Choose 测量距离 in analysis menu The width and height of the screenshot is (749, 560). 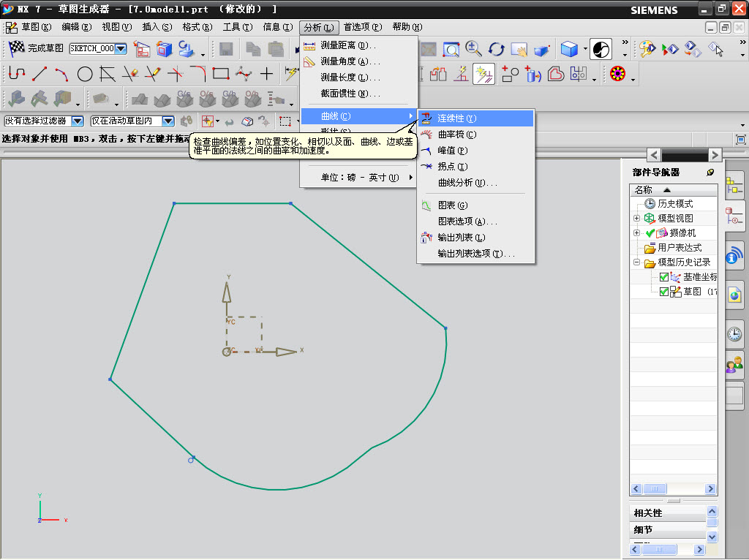pyautogui.click(x=358, y=45)
